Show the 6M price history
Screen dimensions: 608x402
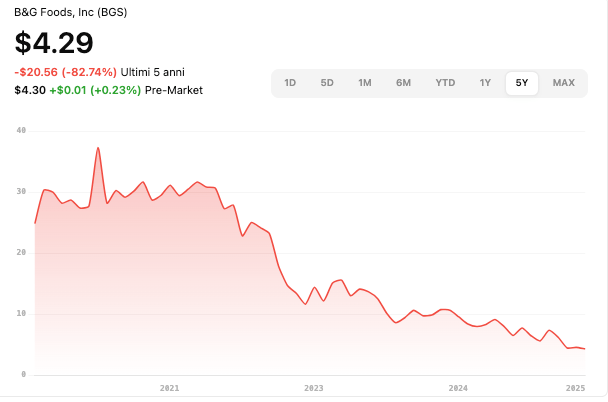coord(403,83)
